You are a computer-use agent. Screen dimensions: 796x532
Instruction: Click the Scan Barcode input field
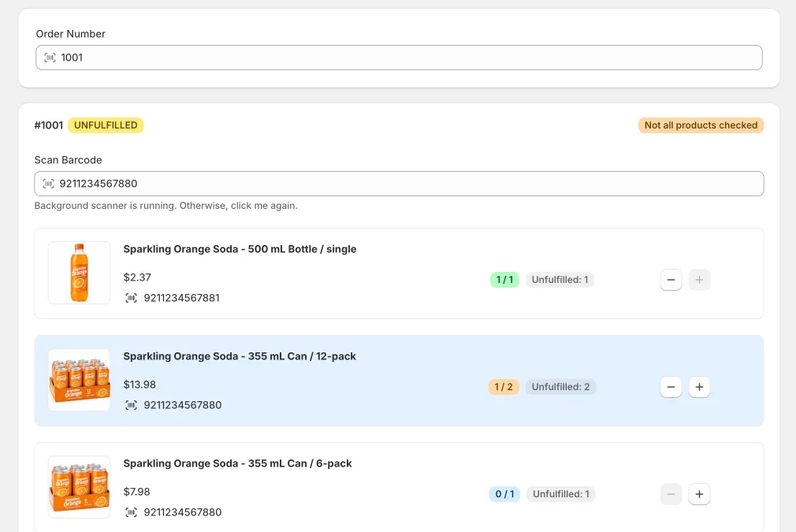399,184
